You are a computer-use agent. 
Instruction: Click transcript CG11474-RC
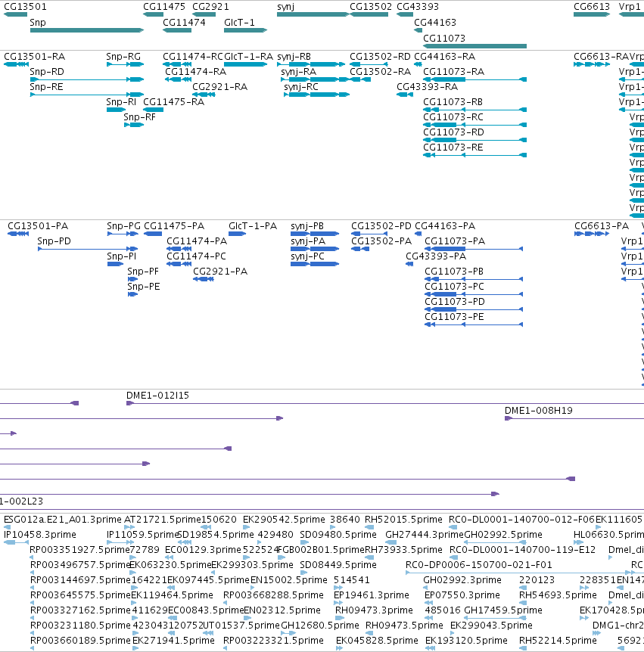(x=177, y=64)
